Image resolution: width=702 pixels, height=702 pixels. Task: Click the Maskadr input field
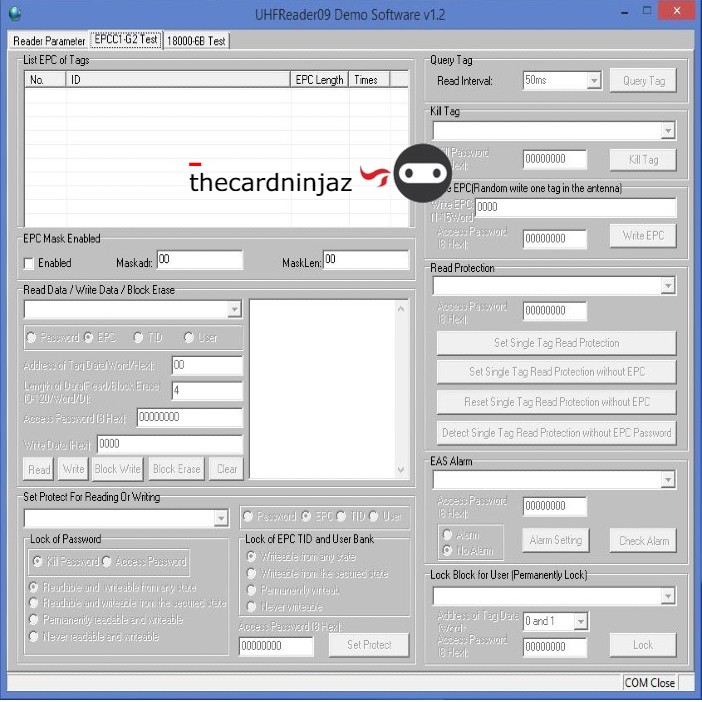pyautogui.click(x=199, y=260)
